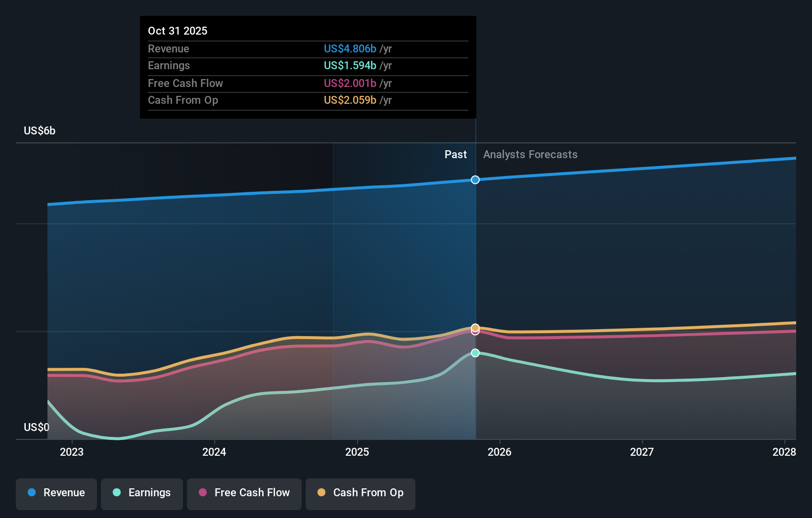Click the Free Cash Flow legend button
The image size is (812, 518).
[244, 494]
